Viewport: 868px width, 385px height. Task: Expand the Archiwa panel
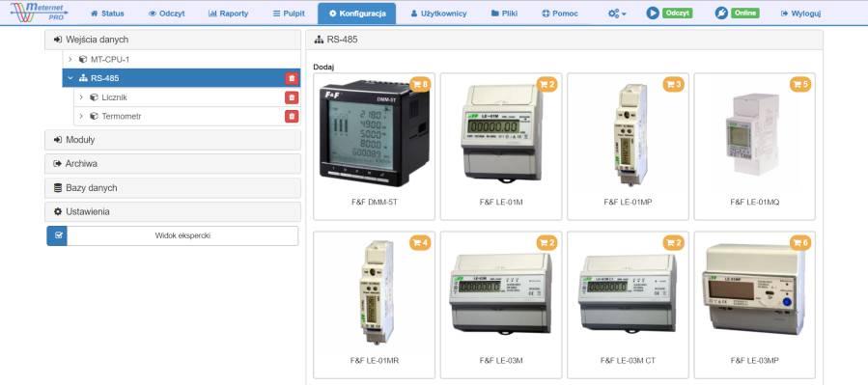[x=173, y=164]
